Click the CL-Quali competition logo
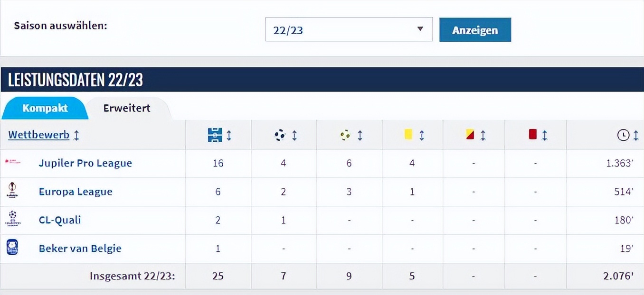 12,219
